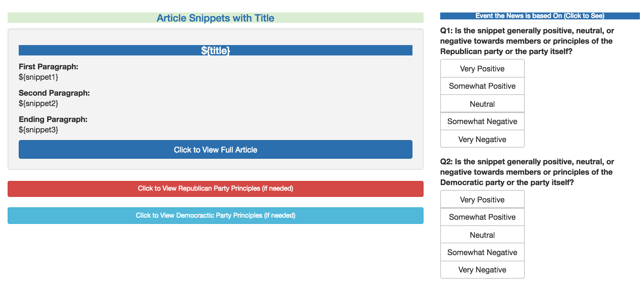The image size is (644, 287).
Task: Click the ${title} article title bar
Action: [x=215, y=51]
